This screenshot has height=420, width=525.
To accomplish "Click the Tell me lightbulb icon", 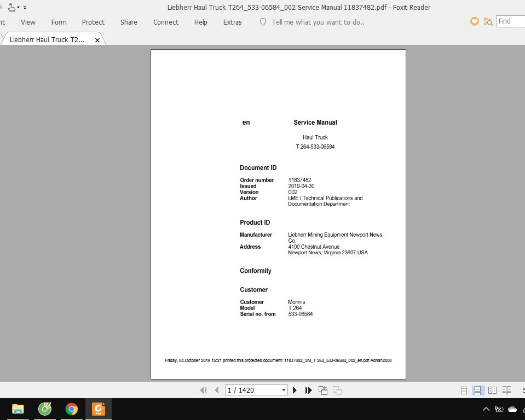I will [263, 22].
